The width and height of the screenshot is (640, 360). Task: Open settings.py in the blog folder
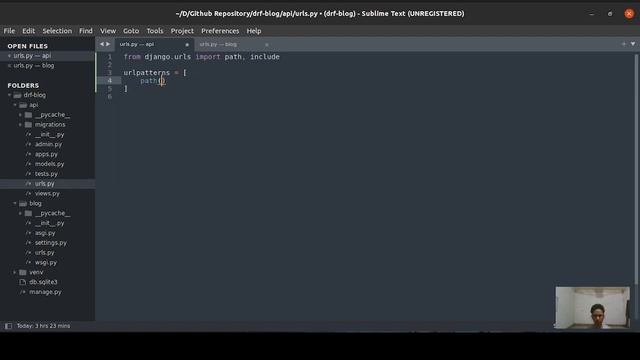point(51,243)
